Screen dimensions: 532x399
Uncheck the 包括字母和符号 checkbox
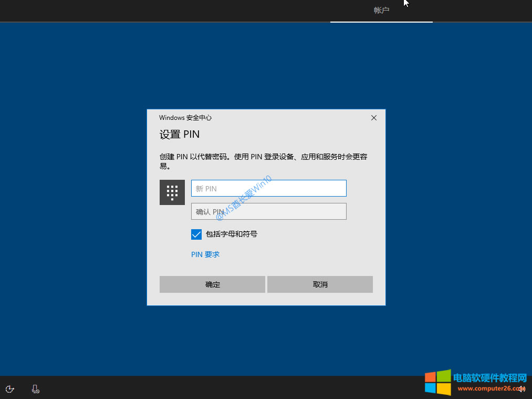tap(196, 234)
